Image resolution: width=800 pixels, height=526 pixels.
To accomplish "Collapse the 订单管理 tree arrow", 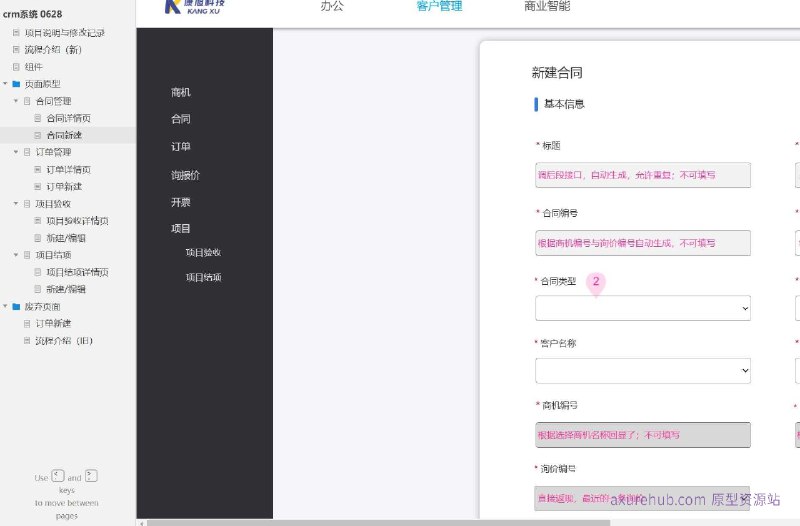I will [x=16, y=152].
